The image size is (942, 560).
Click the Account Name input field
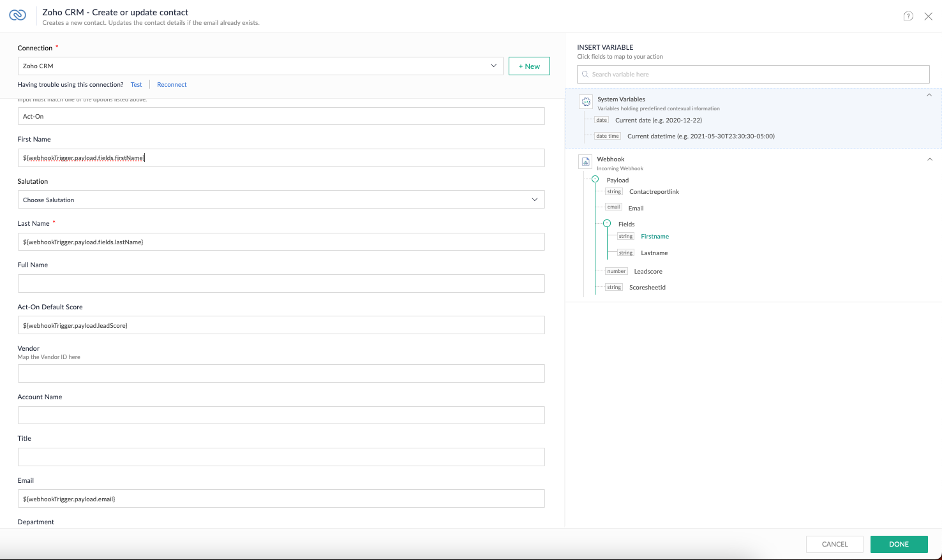coord(281,415)
